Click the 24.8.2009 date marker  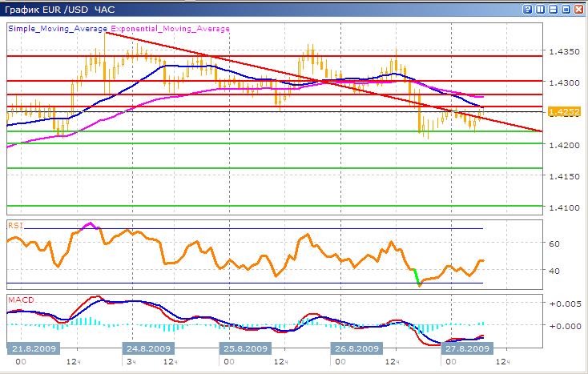[147, 349]
